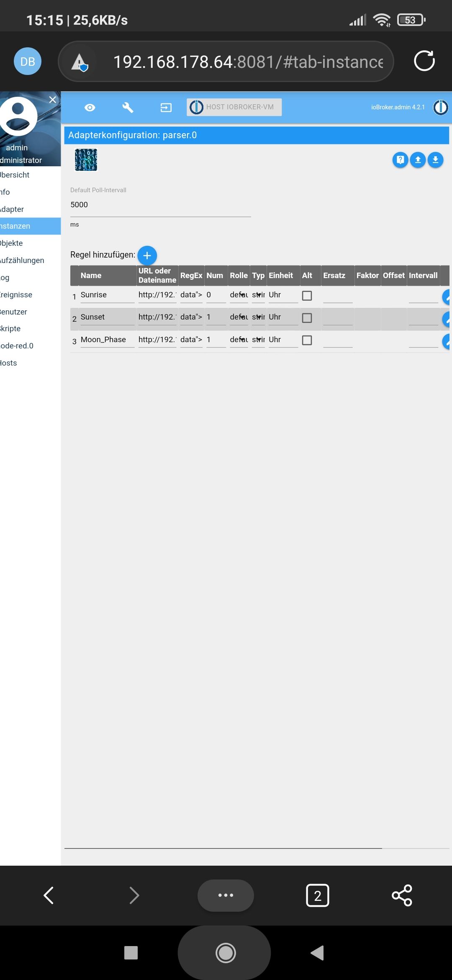Image resolution: width=452 pixels, height=980 pixels.
Task: Go forward with the browser's forward arrow
Action: (x=134, y=895)
